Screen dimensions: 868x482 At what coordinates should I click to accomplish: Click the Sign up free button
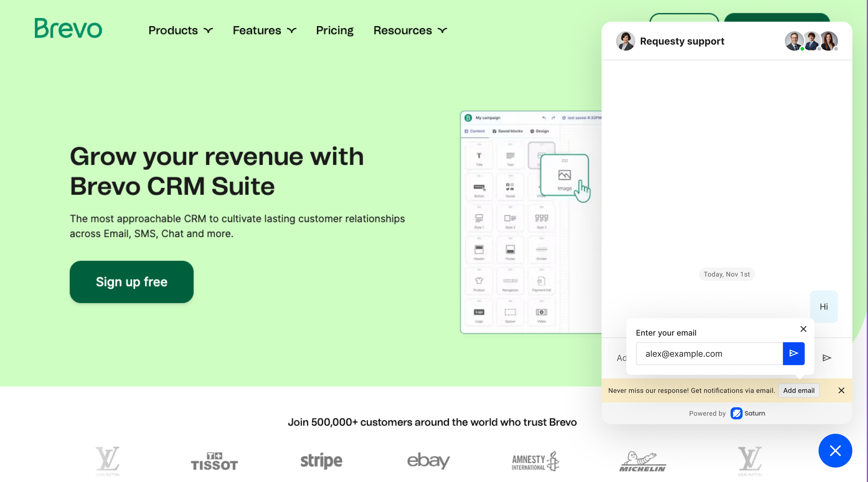131,282
